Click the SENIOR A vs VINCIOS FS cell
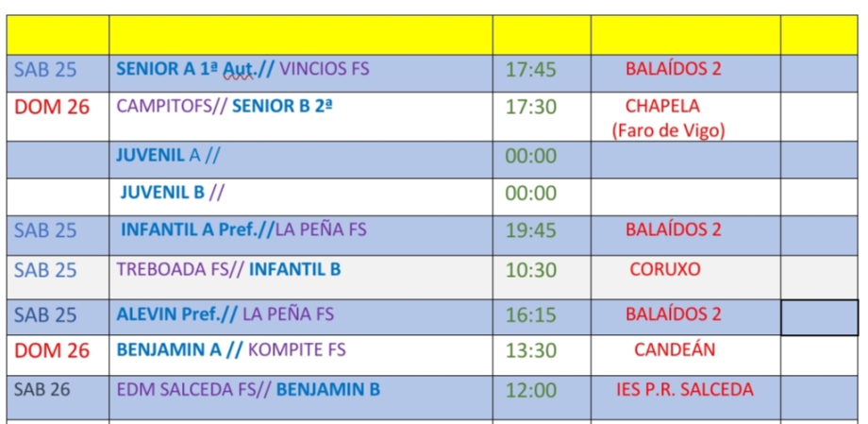The height and width of the screenshot is (424, 868). 242,69
